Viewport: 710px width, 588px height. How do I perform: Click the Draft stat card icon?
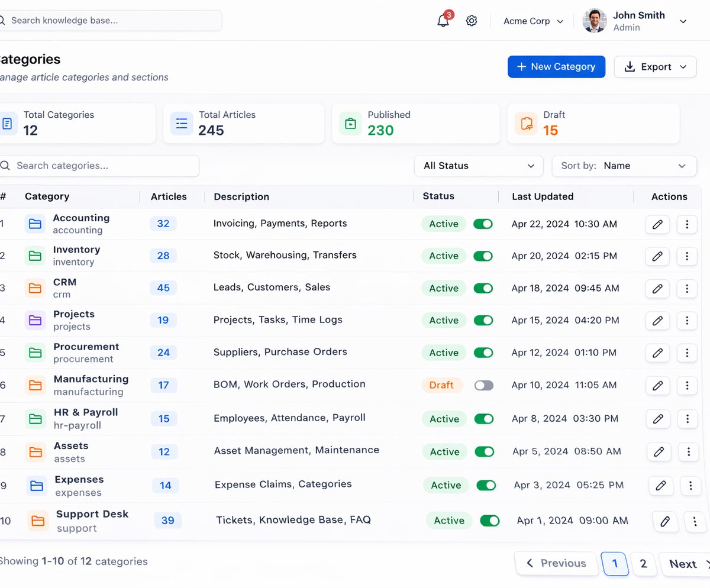(x=526, y=124)
